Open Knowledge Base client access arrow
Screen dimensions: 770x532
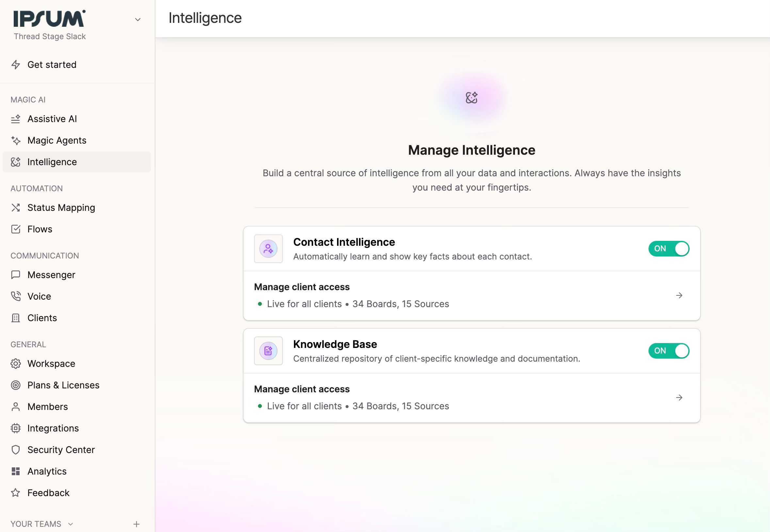[x=679, y=398]
